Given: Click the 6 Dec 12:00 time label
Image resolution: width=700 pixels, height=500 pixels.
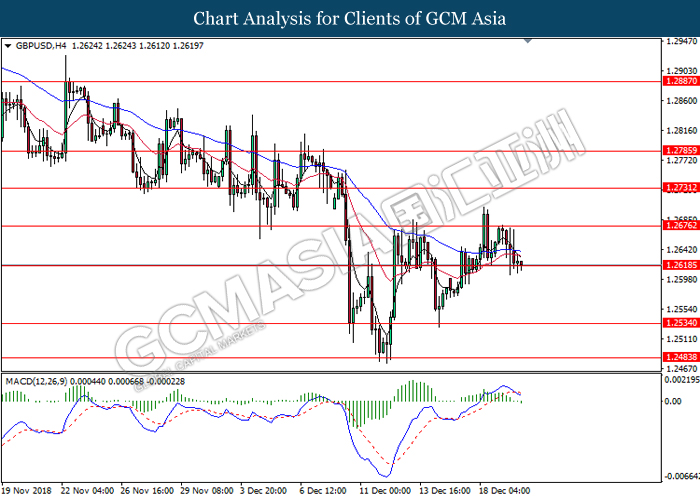Looking at the screenshot, I should coord(323,491).
